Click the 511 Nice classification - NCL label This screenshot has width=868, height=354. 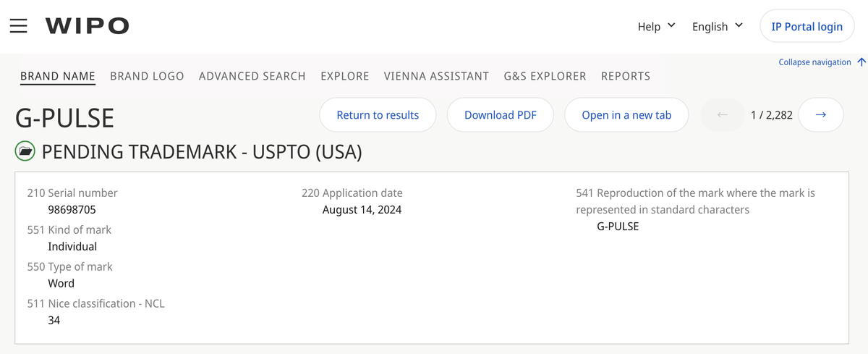click(96, 303)
